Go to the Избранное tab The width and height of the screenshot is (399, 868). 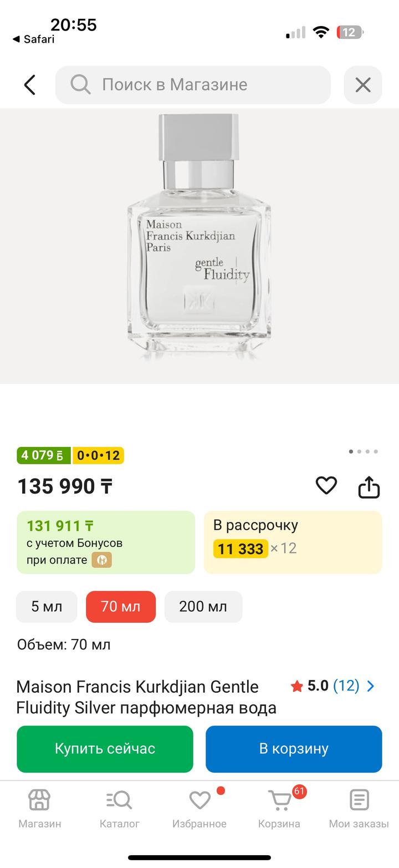199,809
